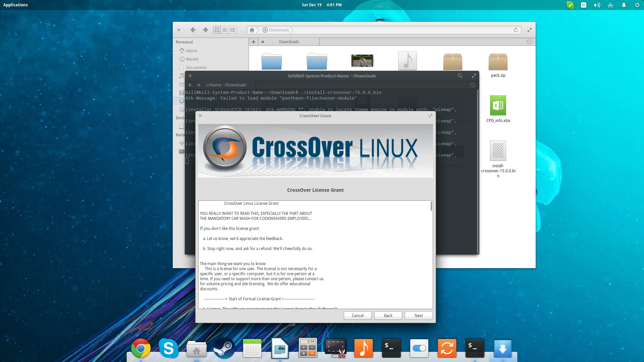
Task: Open terminal tab history icon
Action: pos(472,85)
